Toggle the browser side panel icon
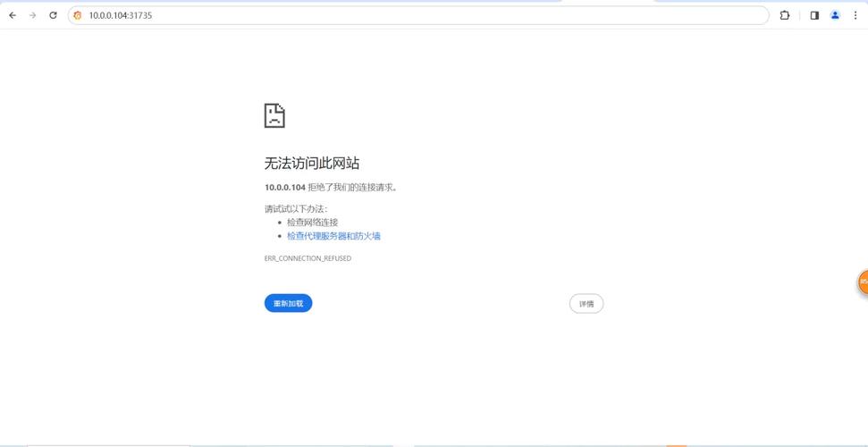Image resolution: width=868 pixels, height=447 pixels. coord(814,15)
